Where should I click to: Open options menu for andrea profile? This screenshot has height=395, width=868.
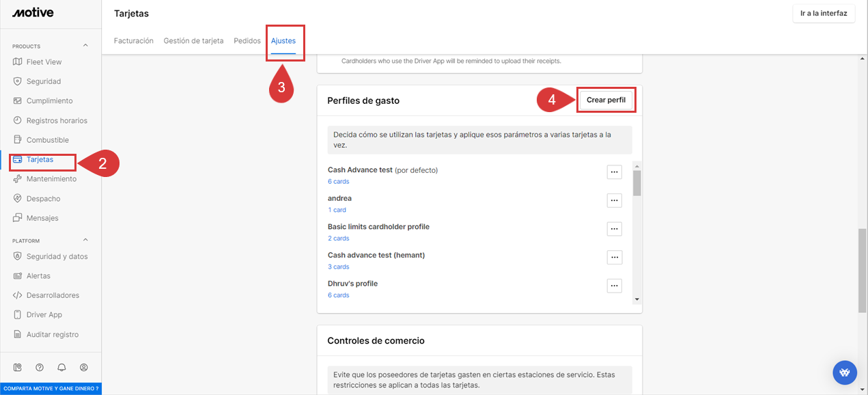pos(615,200)
